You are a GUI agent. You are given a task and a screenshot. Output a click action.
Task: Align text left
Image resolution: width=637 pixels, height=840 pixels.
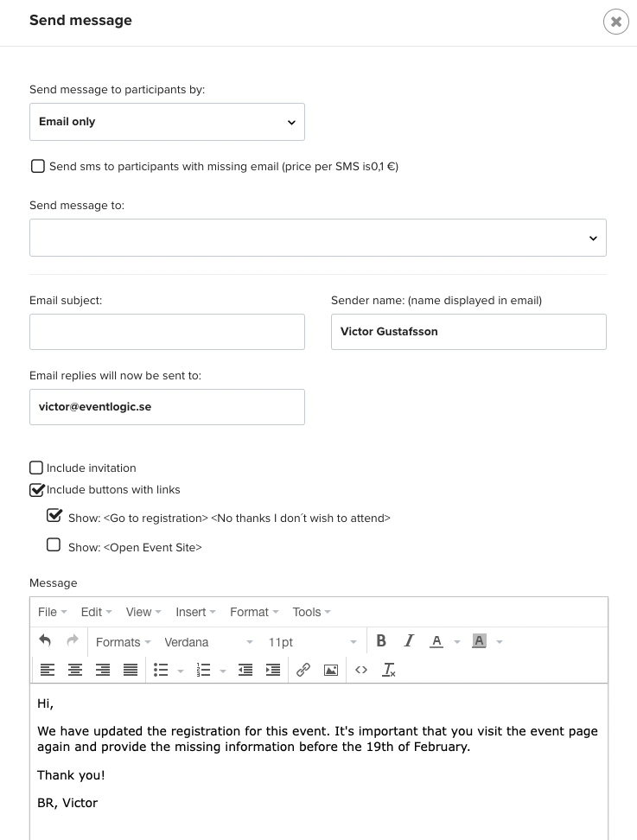(x=48, y=670)
